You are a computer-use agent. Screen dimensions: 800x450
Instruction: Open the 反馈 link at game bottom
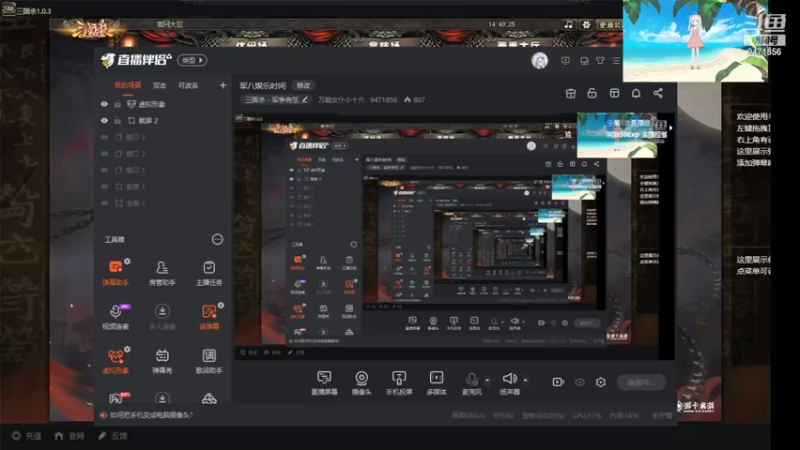[x=112, y=436]
